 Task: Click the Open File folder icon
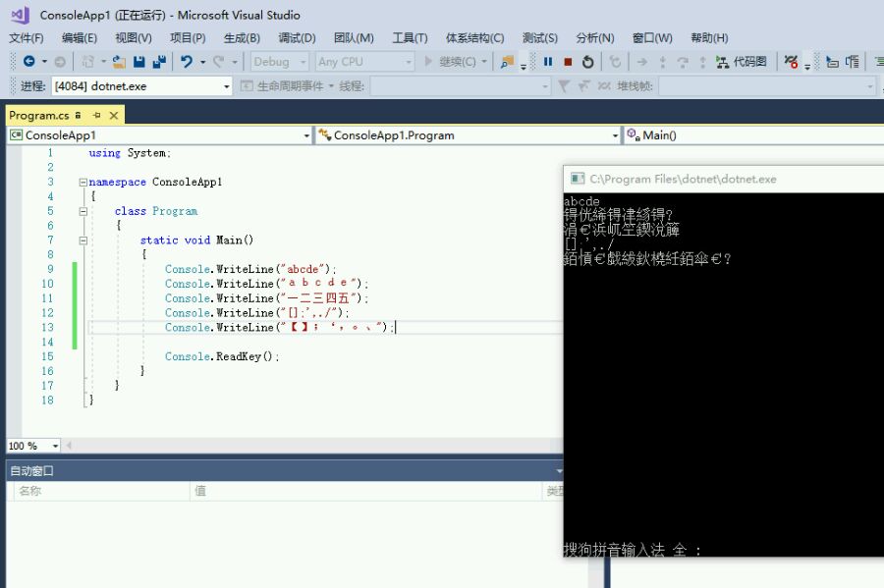[x=119, y=62]
